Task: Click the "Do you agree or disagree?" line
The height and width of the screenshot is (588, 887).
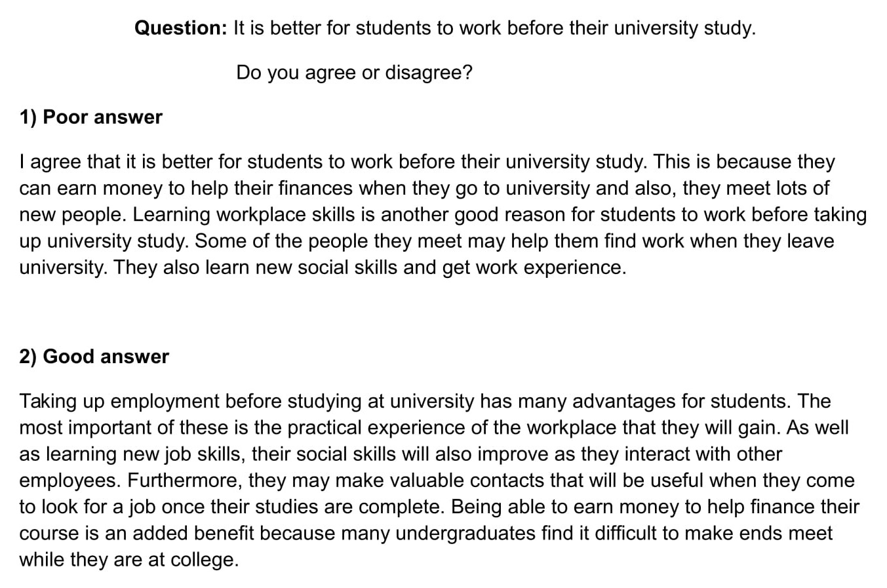Action: click(x=354, y=72)
